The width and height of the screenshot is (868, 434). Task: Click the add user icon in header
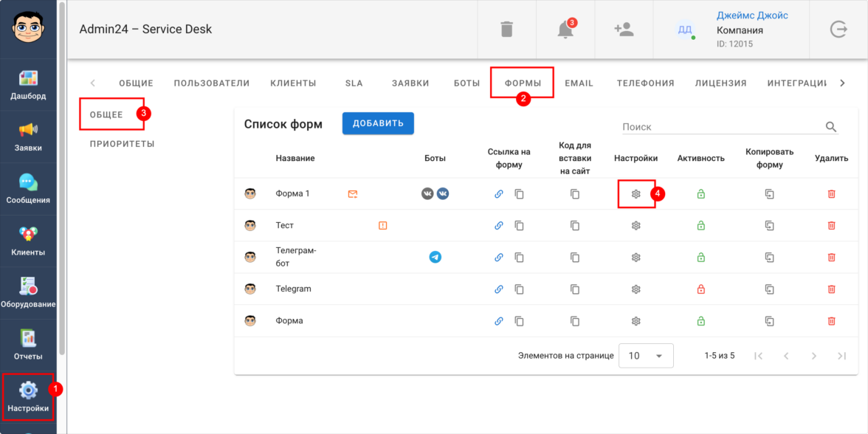(x=624, y=30)
